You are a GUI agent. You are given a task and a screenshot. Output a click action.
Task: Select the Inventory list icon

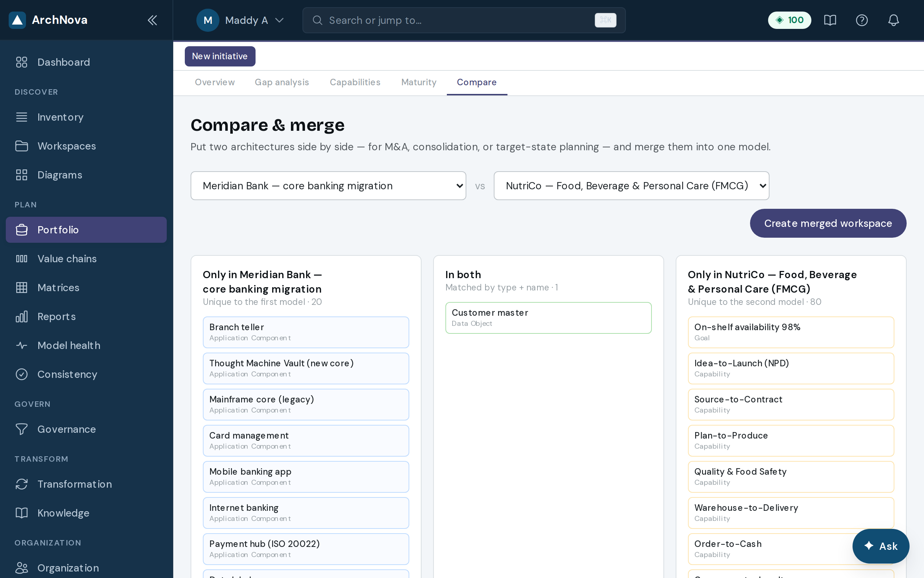(22, 117)
